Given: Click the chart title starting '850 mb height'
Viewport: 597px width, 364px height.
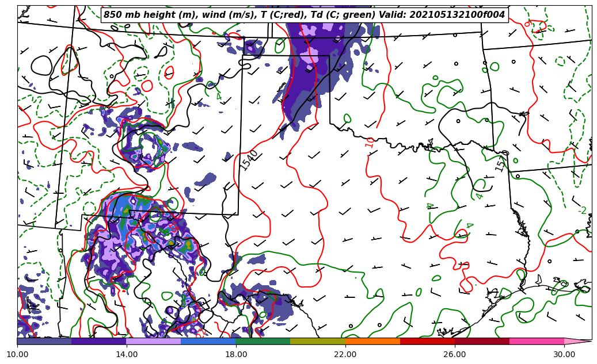Looking at the screenshot, I should [304, 14].
